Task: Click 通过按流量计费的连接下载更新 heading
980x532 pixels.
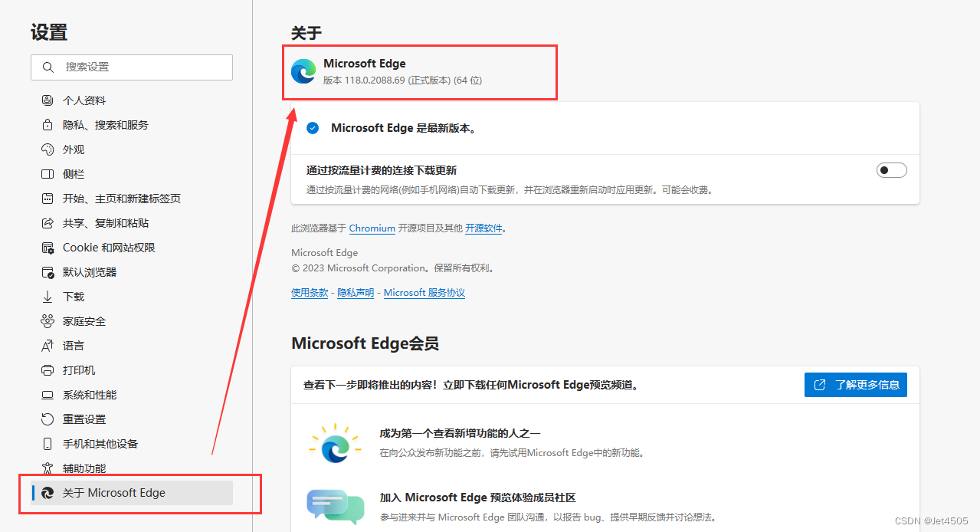Action: [382, 170]
